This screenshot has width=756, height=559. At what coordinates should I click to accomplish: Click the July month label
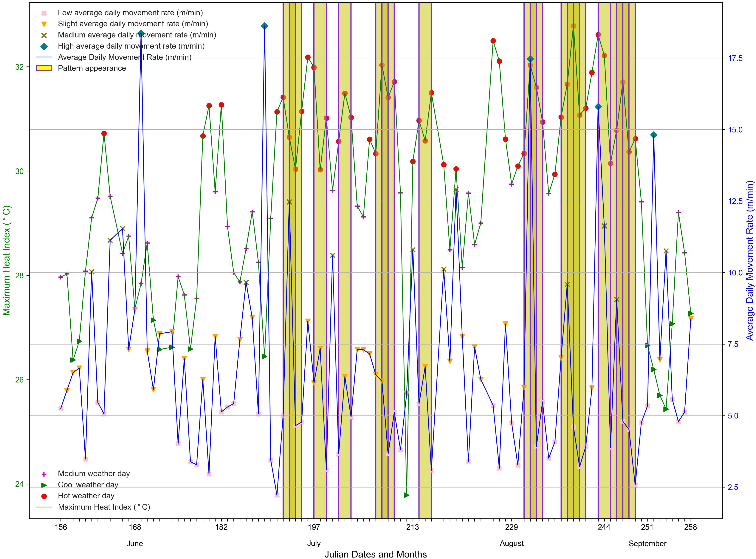(314, 544)
